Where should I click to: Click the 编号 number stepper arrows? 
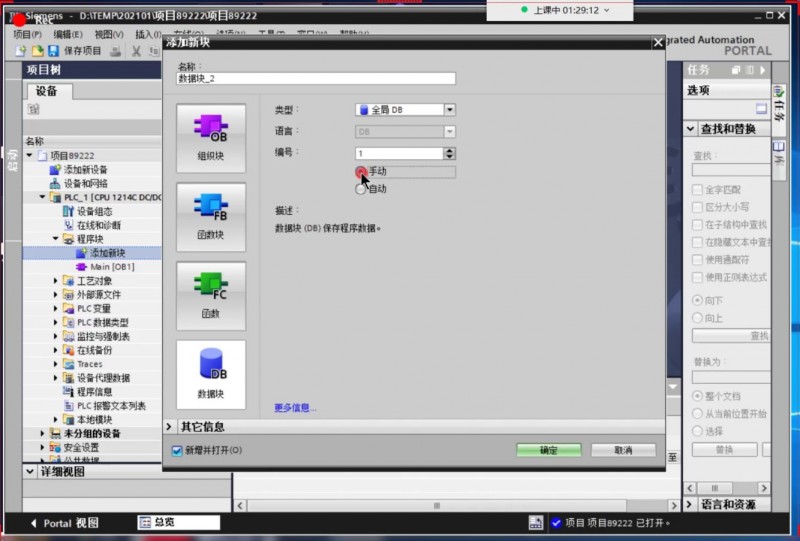pyautogui.click(x=449, y=153)
